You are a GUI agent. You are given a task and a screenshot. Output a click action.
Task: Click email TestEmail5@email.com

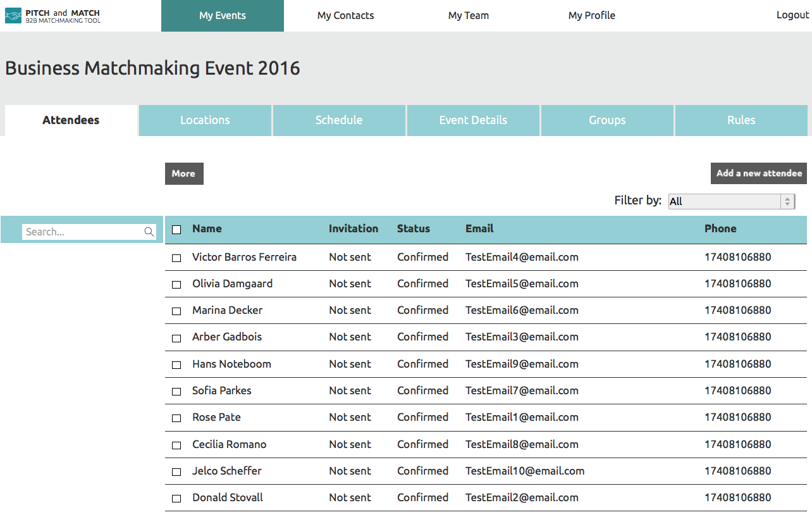522,283
